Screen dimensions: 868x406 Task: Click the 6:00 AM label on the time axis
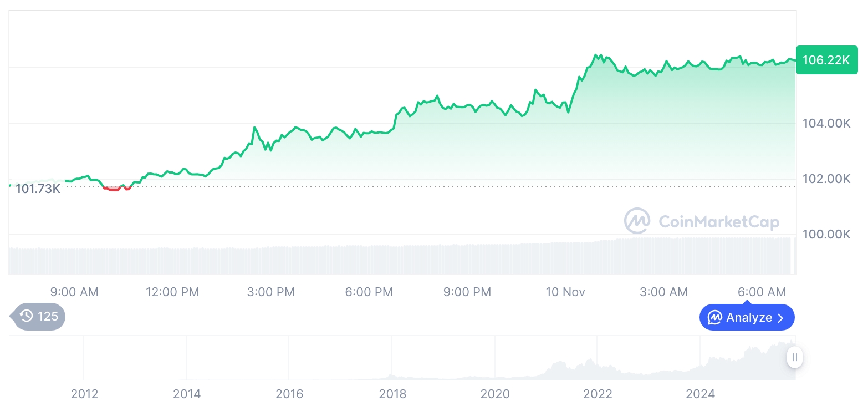click(762, 292)
